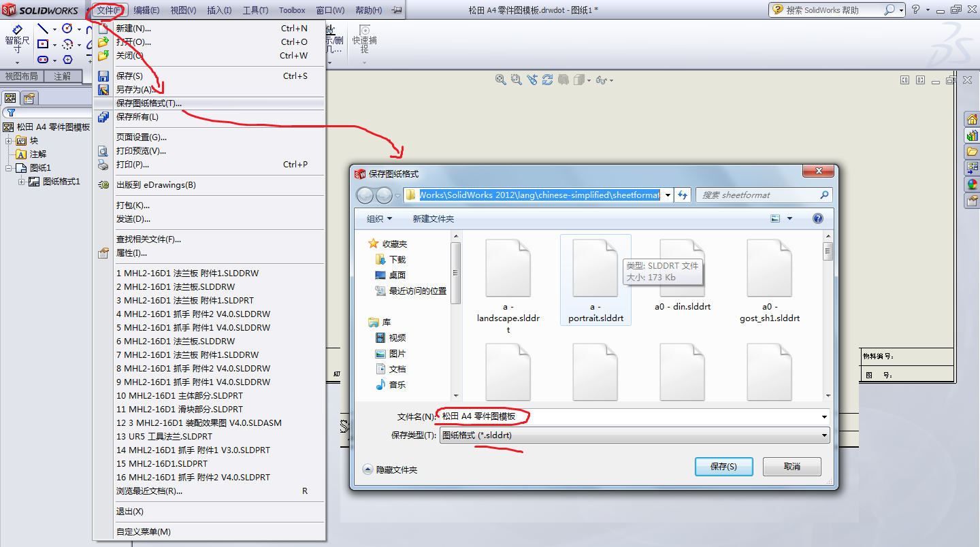Screen dimensions: 980x547
Task: Open 组织 dropdown in dialog
Action: pyautogui.click(x=379, y=218)
